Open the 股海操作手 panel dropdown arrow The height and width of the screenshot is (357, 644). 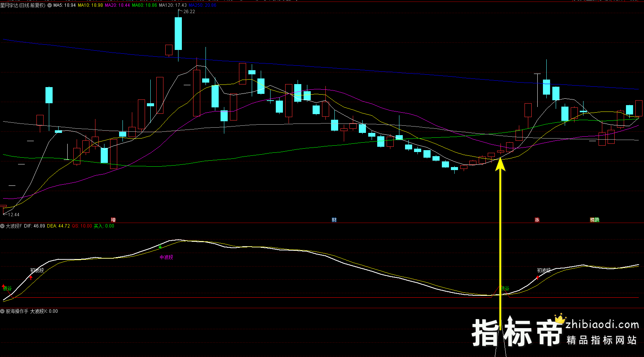coord(2,311)
